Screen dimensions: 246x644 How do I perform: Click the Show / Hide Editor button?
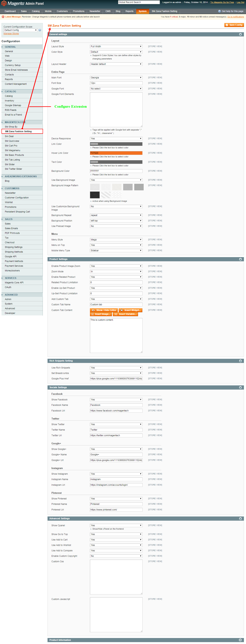pyautogui.click(x=104, y=310)
